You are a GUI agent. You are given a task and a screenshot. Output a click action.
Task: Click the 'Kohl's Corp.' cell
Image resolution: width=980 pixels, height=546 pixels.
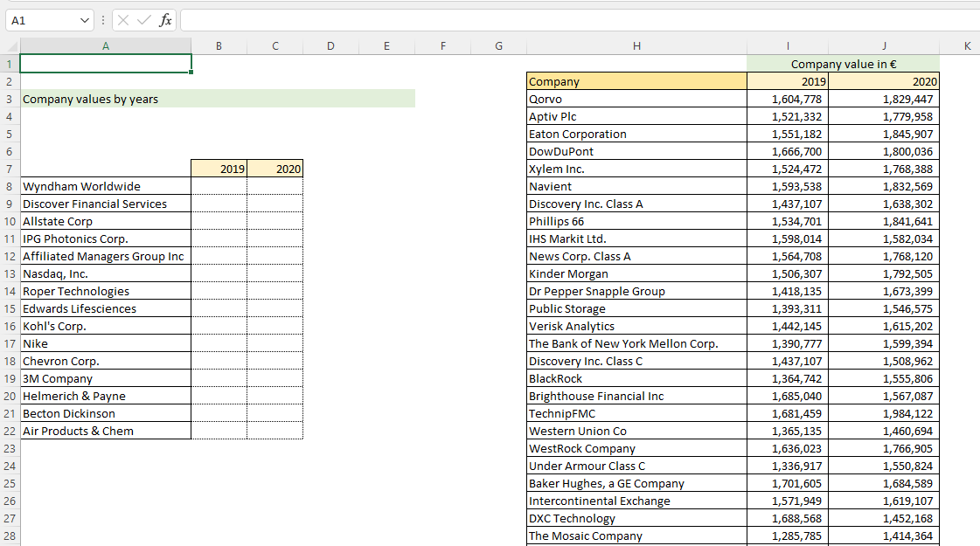(x=106, y=327)
